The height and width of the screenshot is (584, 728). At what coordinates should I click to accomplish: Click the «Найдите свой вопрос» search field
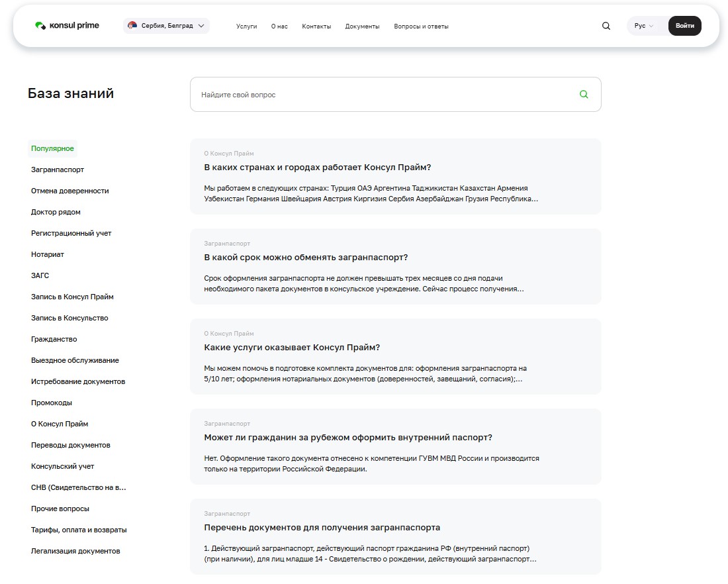331,94
